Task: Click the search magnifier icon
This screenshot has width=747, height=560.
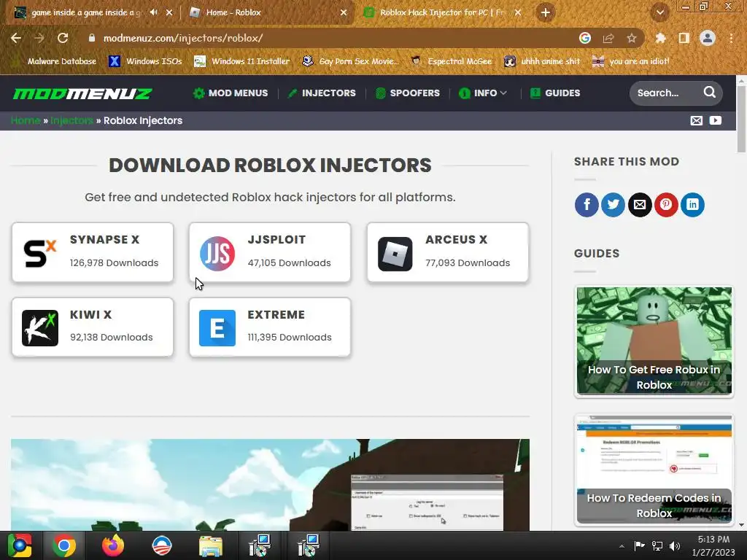Action: (x=709, y=93)
